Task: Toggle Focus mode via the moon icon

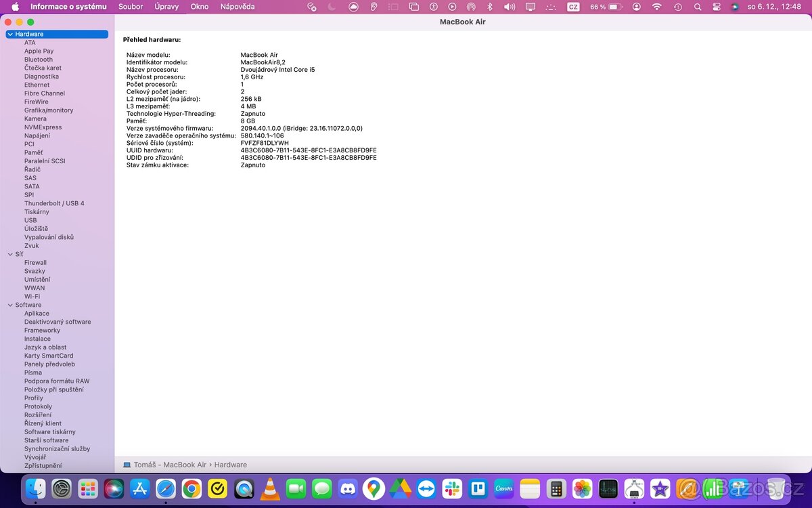Action: point(331,7)
